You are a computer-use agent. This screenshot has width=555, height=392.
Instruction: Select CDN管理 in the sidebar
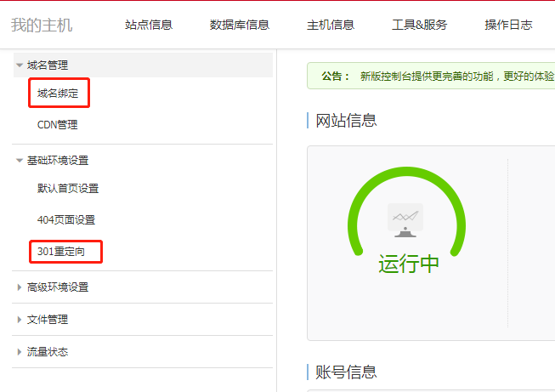57,125
